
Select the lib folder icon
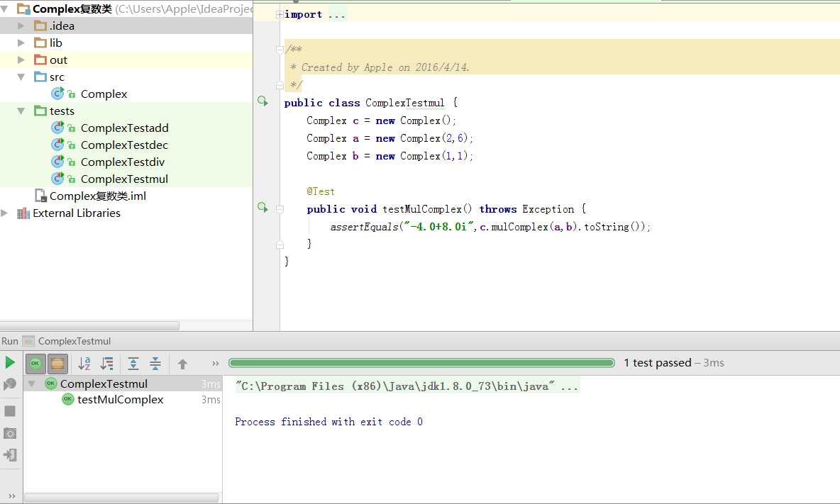[x=40, y=43]
